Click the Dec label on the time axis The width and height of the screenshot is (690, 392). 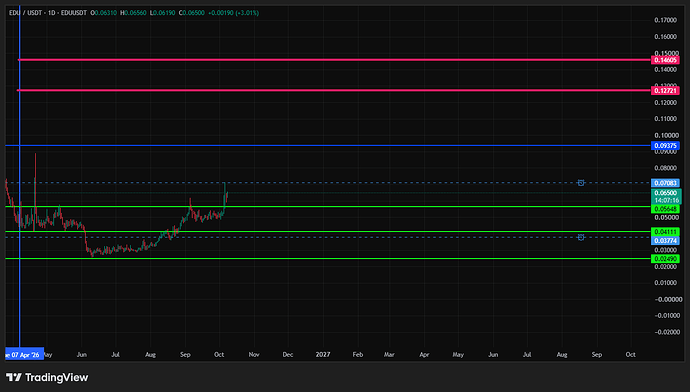click(288, 355)
